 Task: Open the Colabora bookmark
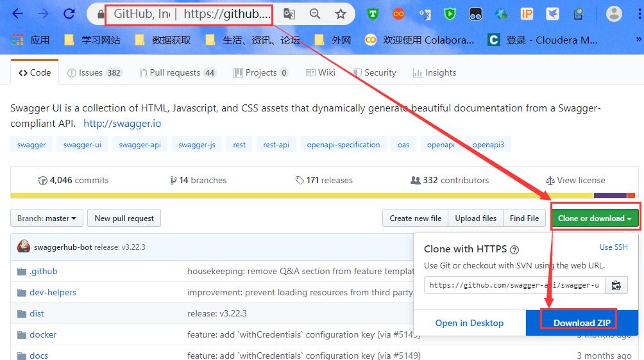(x=419, y=40)
